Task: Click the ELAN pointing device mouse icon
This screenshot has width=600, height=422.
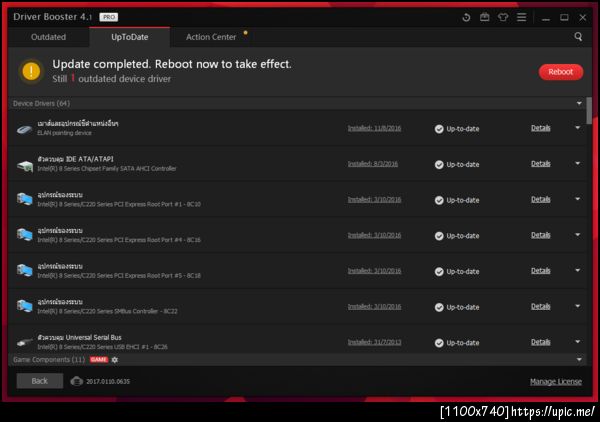Action: click(24, 129)
